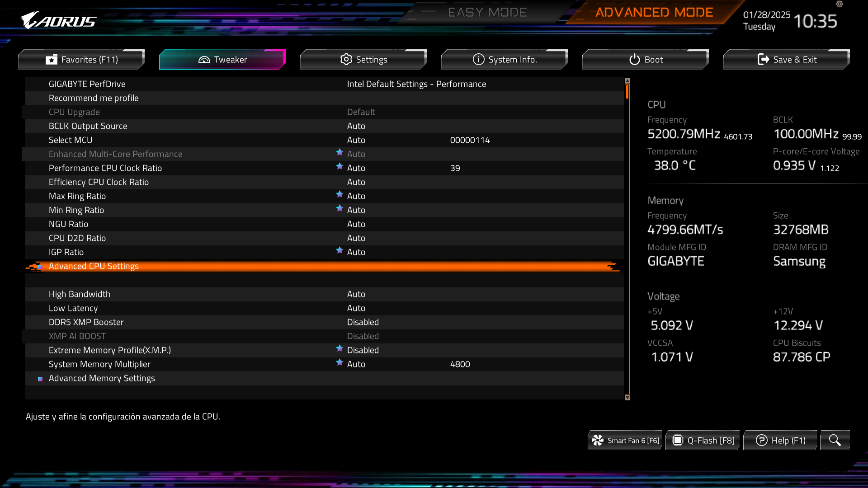Toggle favorite star on IGP Ratio
Image resolution: width=868 pixels, height=488 pixels.
point(340,251)
